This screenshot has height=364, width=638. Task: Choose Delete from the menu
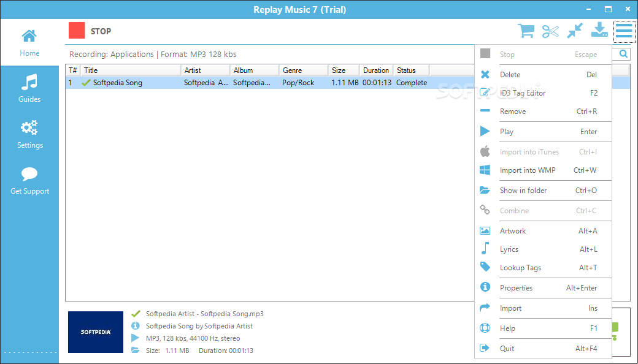(x=543, y=75)
